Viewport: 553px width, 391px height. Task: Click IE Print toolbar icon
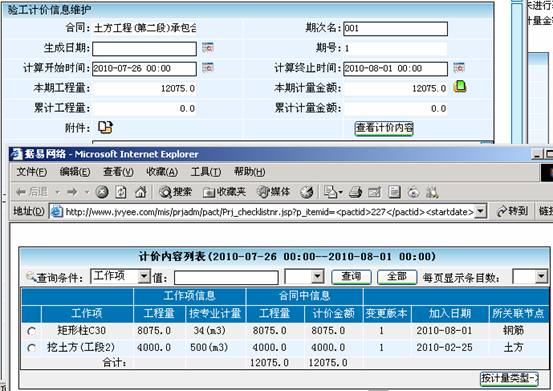coord(355,192)
